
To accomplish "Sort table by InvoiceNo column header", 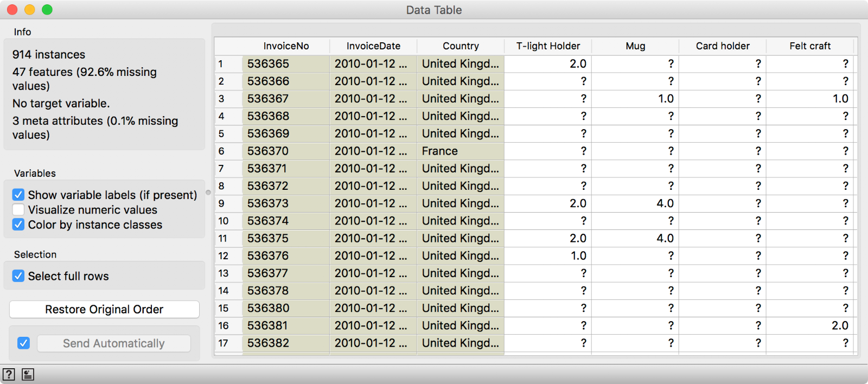I will tap(286, 46).
